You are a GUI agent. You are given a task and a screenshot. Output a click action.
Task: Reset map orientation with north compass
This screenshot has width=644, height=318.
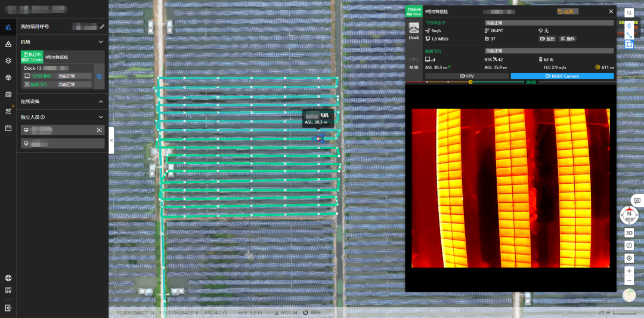point(629,215)
